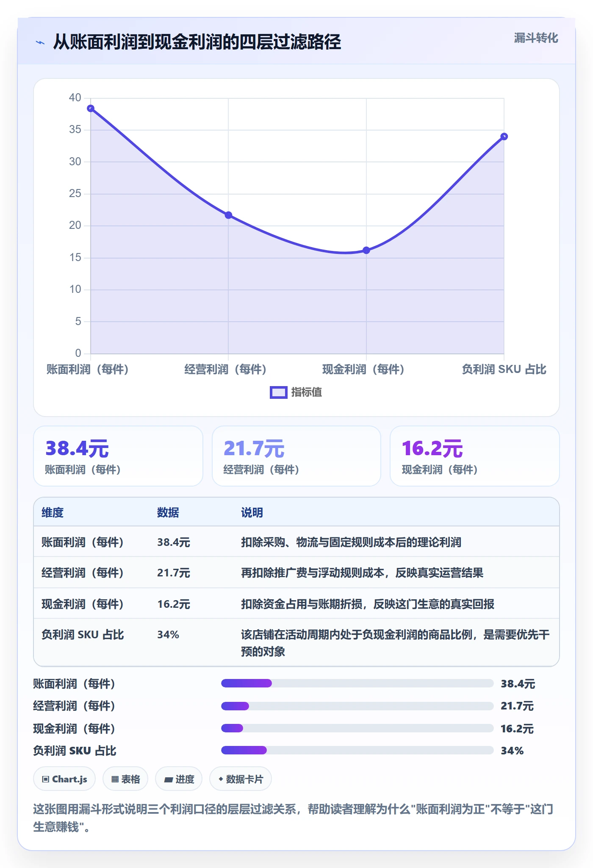Viewport: 593px width, 868px height.
Task: Click the 21.7元 经营利润 stat card
Action: (296, 456)
